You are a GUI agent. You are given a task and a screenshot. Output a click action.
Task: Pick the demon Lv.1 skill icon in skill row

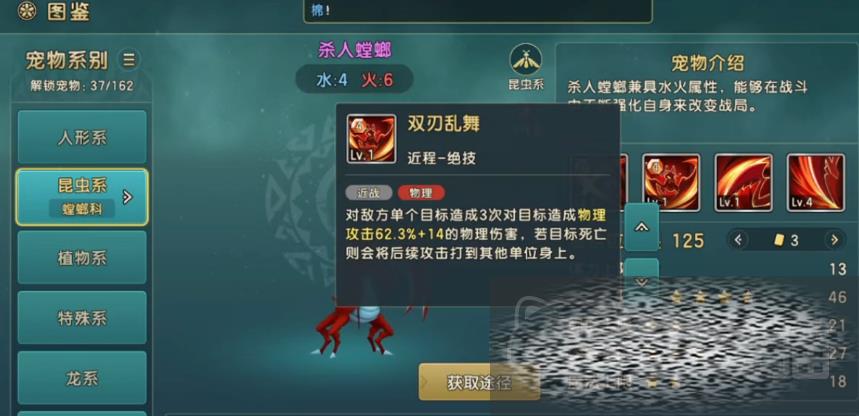click(x=671, y=183)
